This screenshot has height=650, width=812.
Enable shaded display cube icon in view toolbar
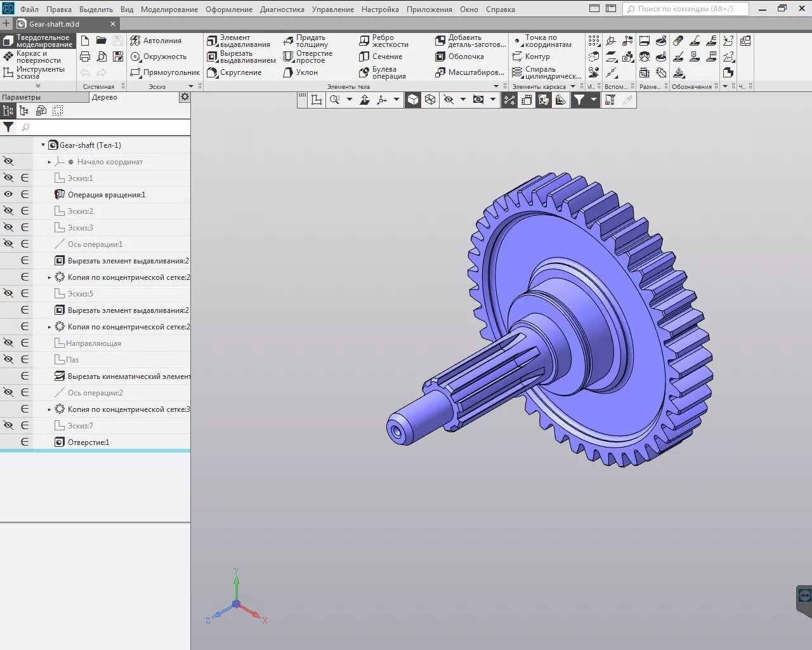pyautogui.click(x=413, y=100)
